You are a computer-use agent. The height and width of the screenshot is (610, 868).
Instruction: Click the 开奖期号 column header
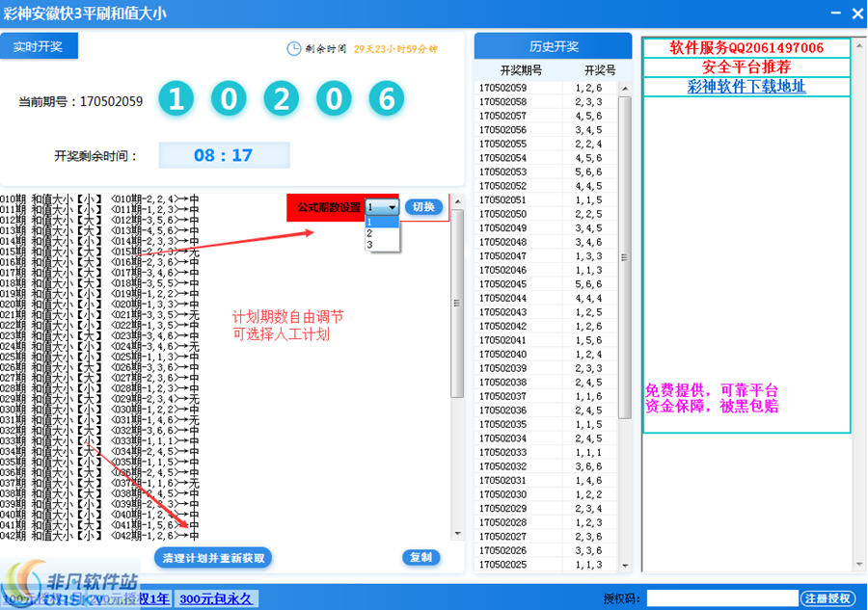point(521,70)
